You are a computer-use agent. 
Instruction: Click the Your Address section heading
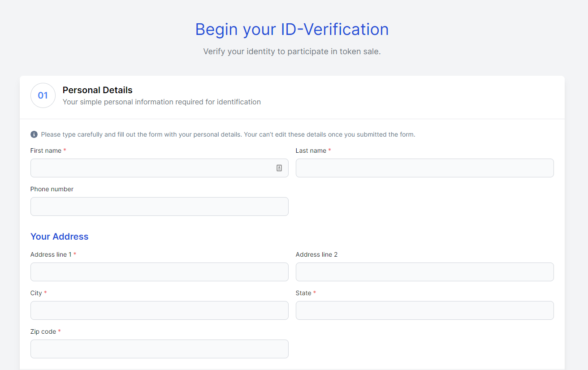[60, 237]
